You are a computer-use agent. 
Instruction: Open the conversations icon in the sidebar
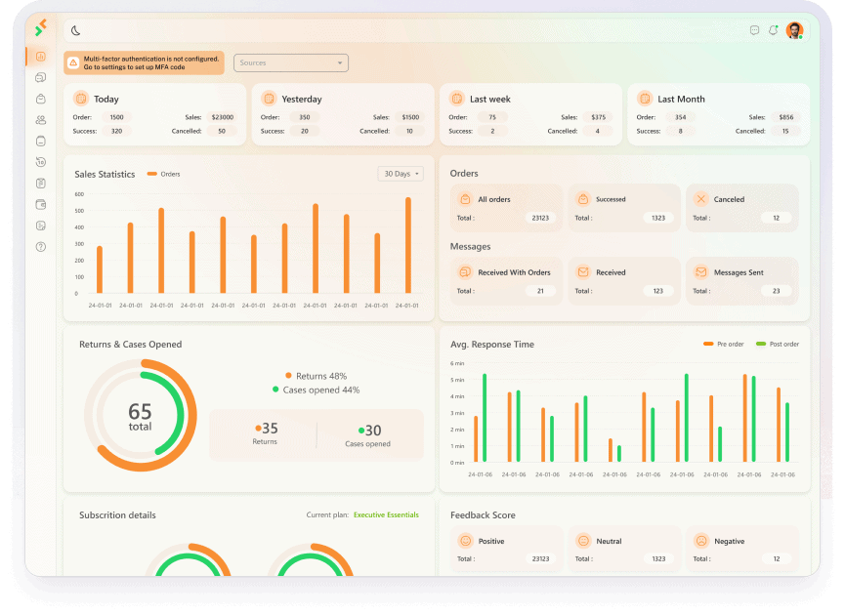(41, 77)
